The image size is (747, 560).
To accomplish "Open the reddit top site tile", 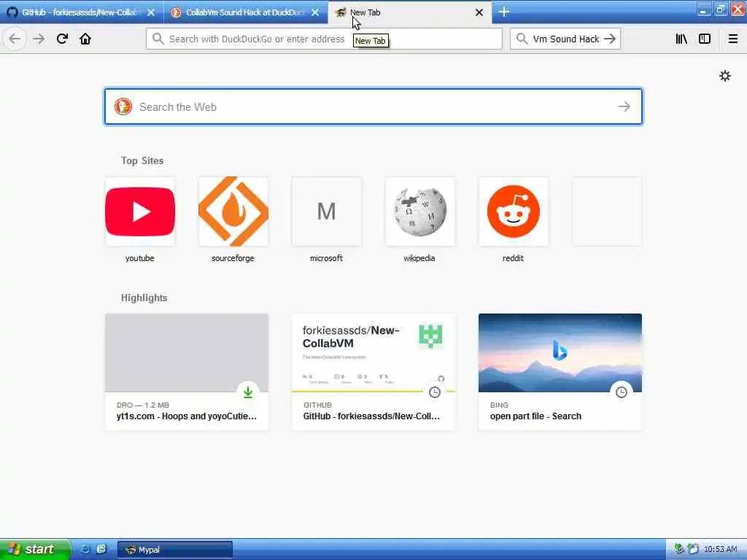I will (513, 211).
